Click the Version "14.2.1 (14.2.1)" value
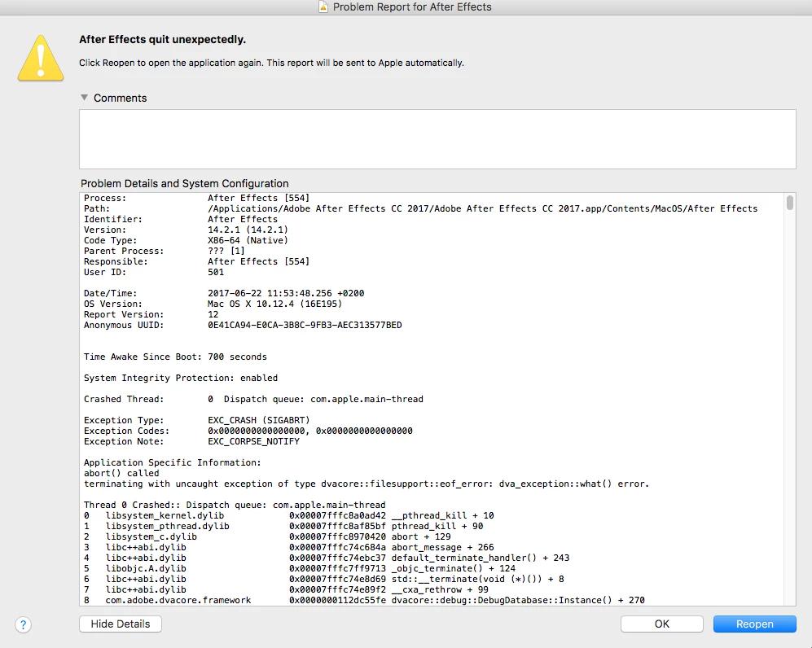The height and width of the screenshot is (648, 812). (x=248, y=230)
